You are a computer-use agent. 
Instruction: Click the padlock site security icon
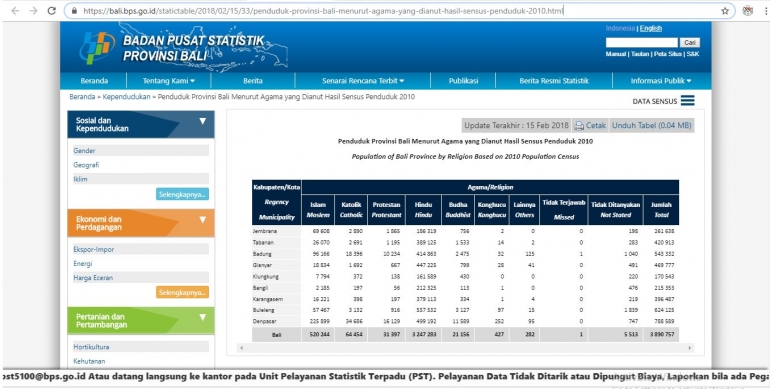[74, 11]
